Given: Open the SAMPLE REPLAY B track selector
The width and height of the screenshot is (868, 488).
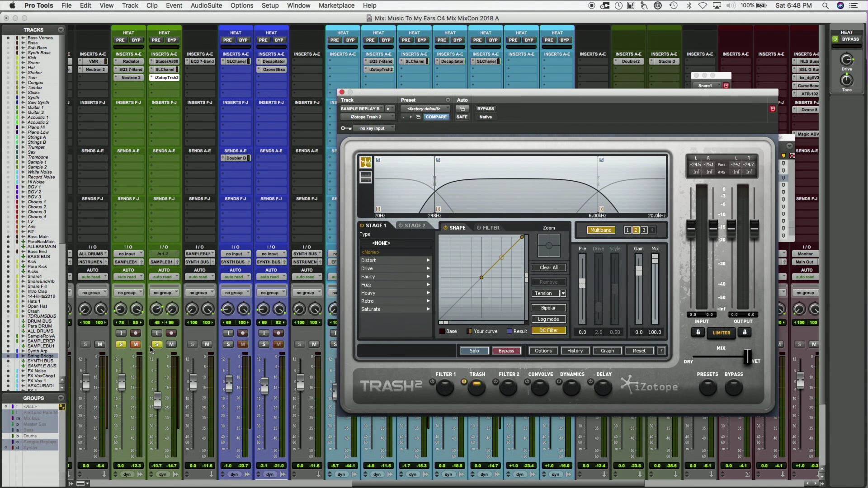Looking at the screenshot, I should tap(362, 108).
